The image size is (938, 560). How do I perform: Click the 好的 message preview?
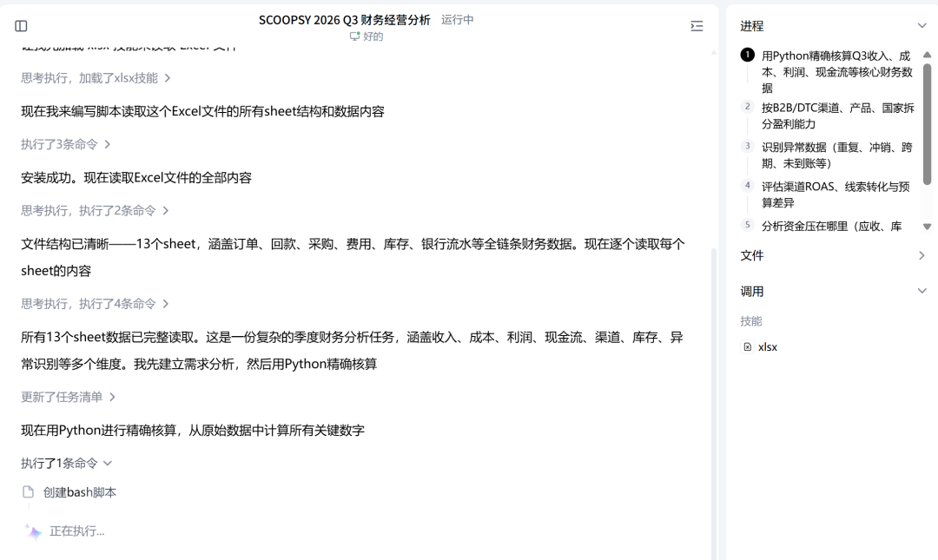[373, 36]
